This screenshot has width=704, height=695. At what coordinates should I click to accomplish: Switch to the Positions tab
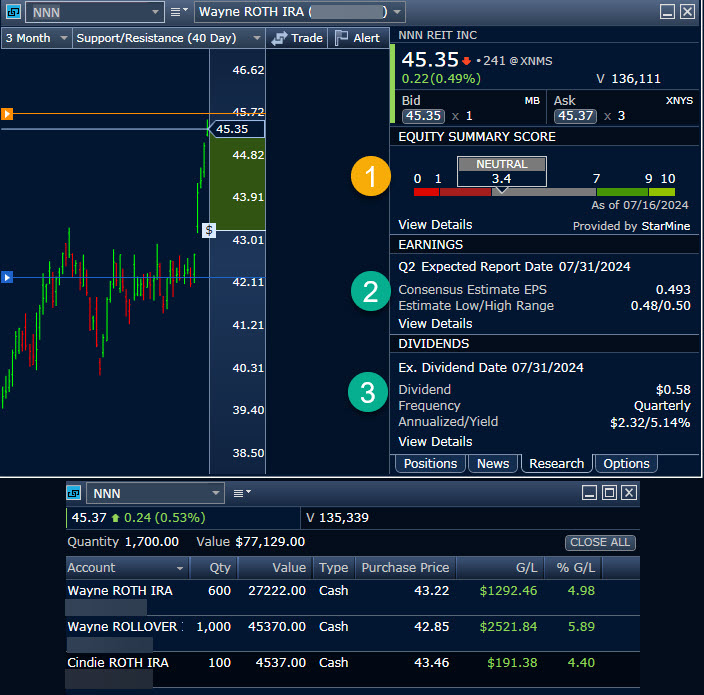(x=430, y=463)
